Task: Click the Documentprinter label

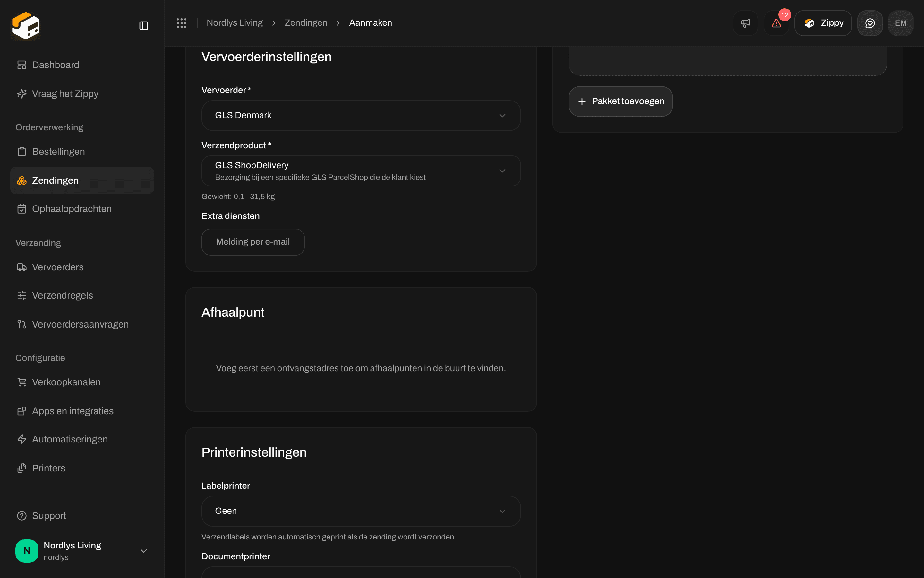Action: (x=235, y=556)
